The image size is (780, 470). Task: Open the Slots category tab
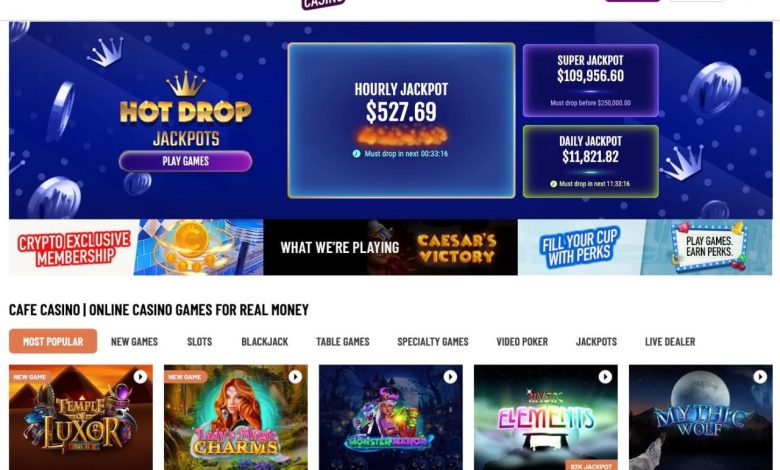pyautogui.click(x=199, y=342)
